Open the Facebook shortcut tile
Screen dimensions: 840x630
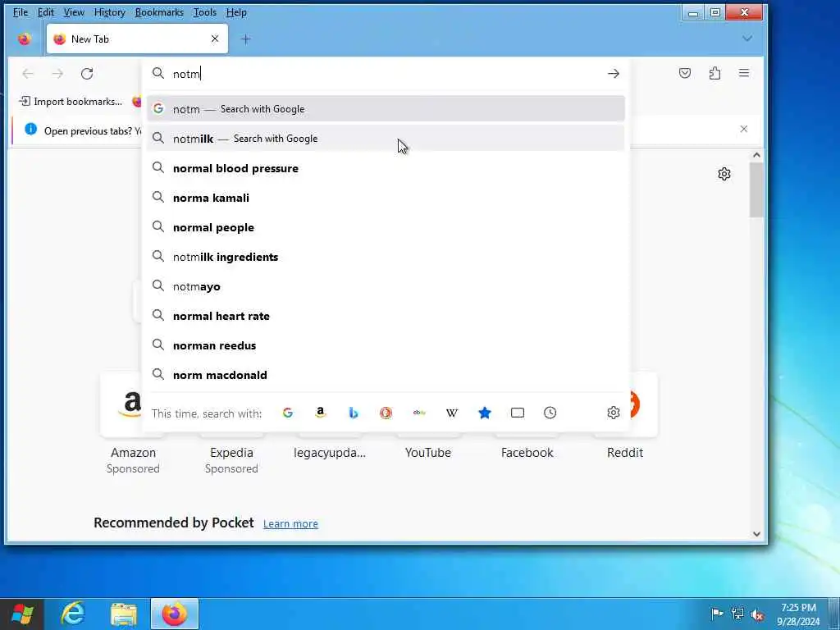pyautogui.click(x=527, y=453)
